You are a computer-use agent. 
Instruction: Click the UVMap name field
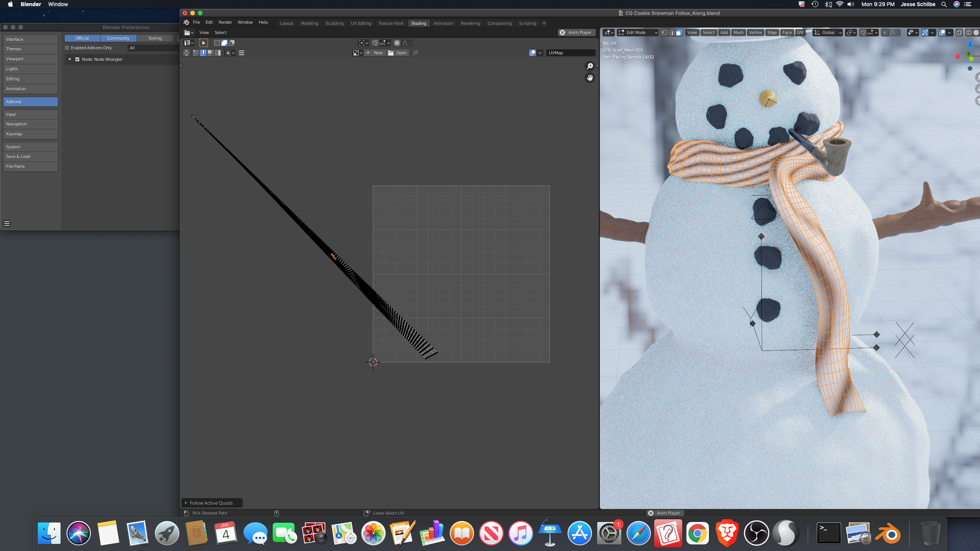point(570,53)
